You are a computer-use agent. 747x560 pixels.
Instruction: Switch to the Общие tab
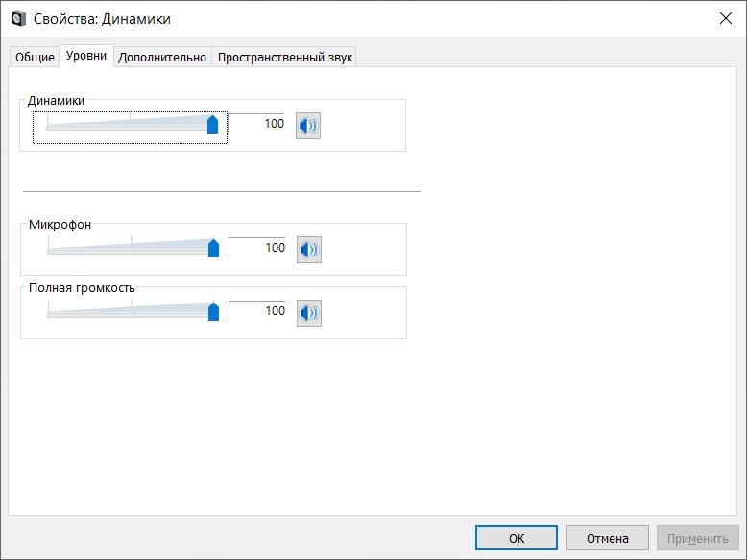(35, 58)
